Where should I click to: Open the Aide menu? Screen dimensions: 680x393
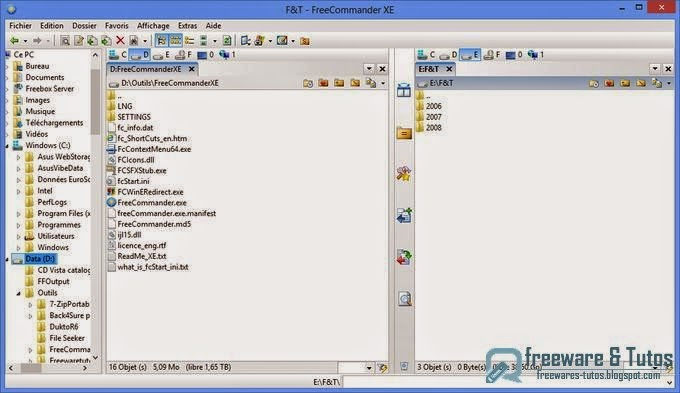click(213, 26)
